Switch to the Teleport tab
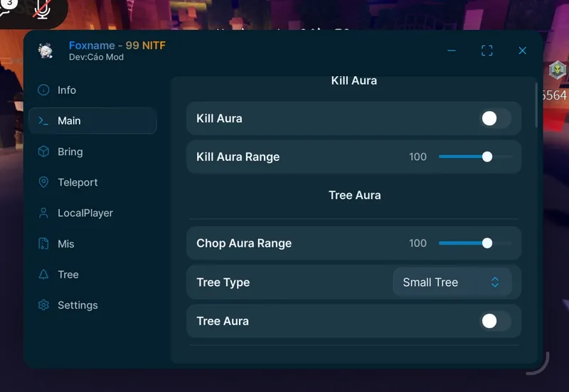The width and height of the screenshot is (569, 392). coord(78,182)
